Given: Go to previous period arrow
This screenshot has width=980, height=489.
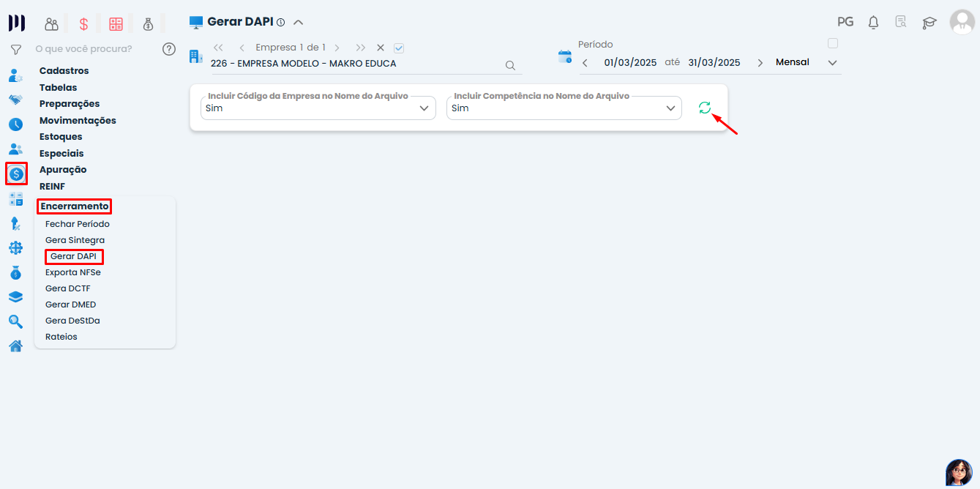Looking at the screenshot, I should pyautogui.click(x=585, y=63).
